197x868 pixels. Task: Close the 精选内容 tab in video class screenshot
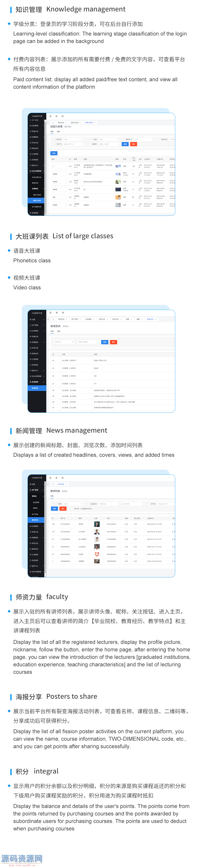point(66,123)
